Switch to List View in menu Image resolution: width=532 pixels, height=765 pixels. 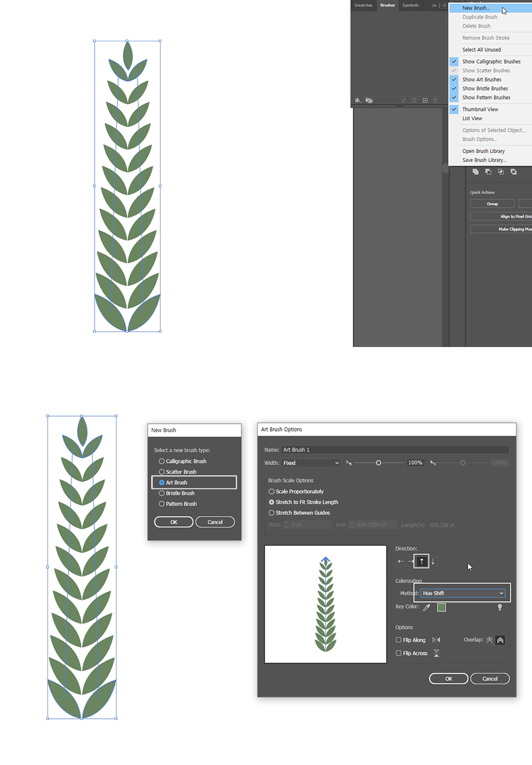(491, 118)
